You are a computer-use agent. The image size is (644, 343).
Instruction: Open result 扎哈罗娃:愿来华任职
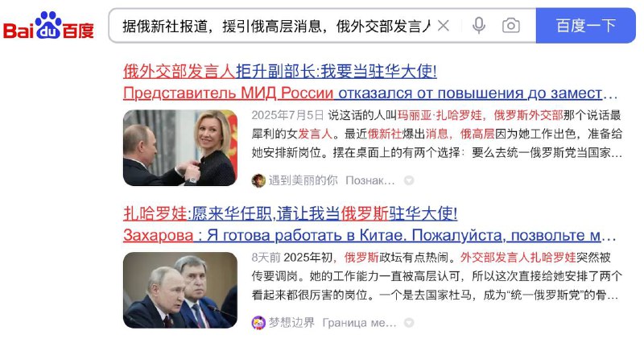point(290,213)
